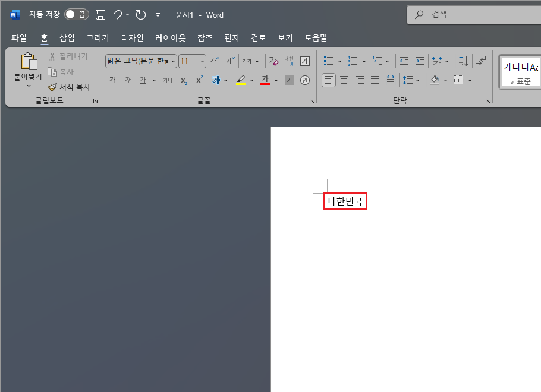Screen dimensions: 541x392
Task: Open Font (글꼴) dialog launcher
Action: [312, 101]
